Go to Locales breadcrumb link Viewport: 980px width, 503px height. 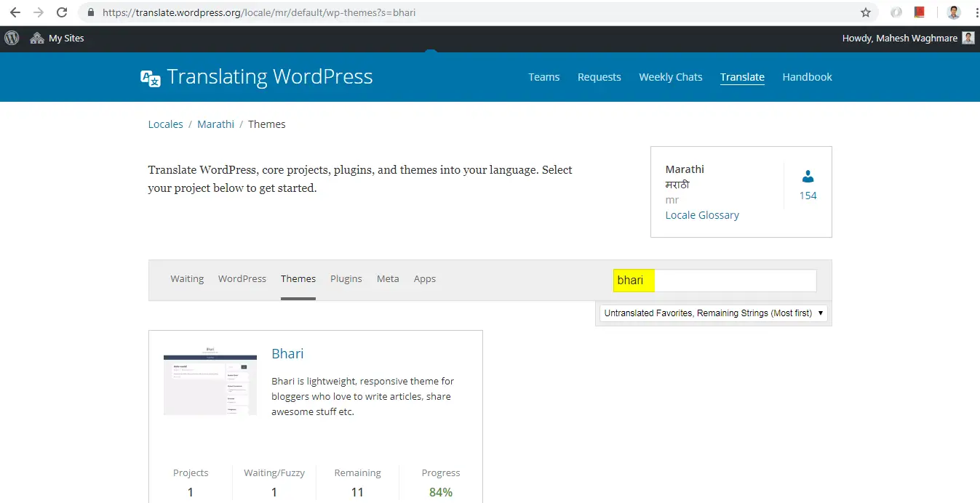165,124
